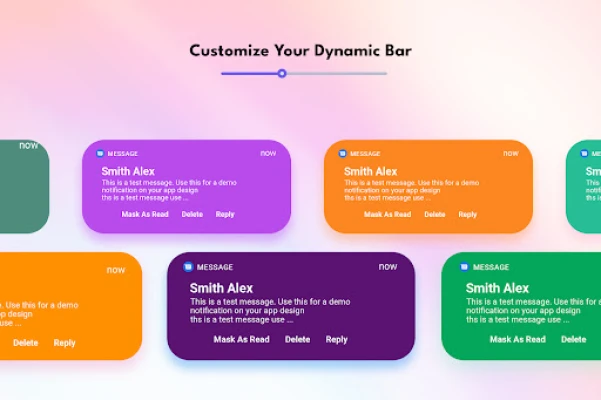Viewport: 601px width, 400px height.
Task: Hit Reply on the top orange card
Action: pos(467,214)
